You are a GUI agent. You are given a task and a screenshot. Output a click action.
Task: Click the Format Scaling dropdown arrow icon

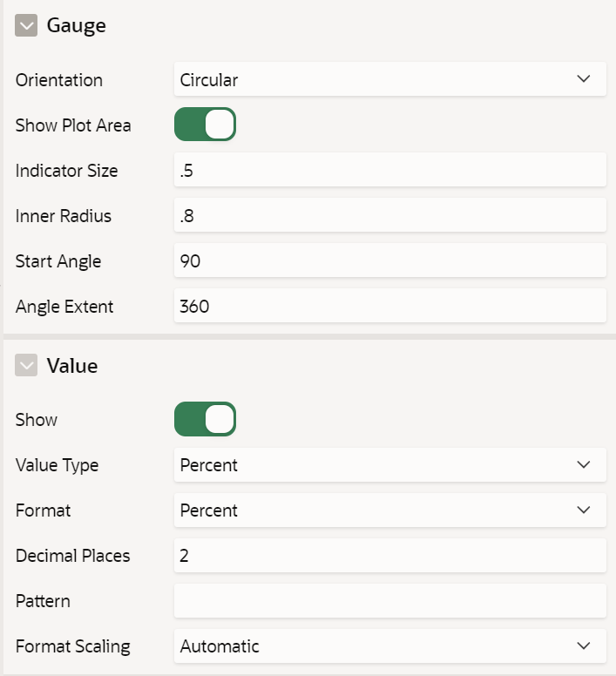(584, 646)
